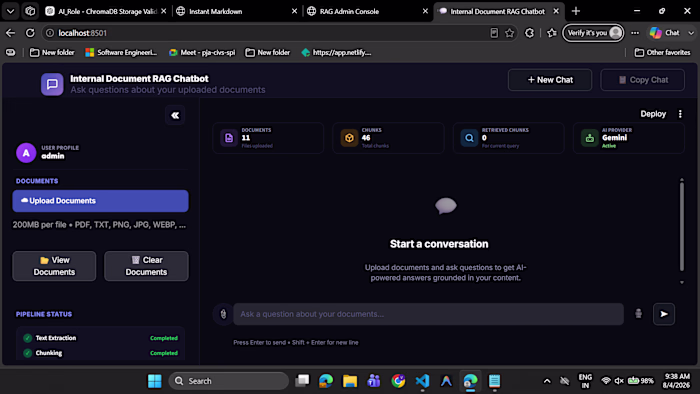Open the workspaces icon in tab bar
The width and height of the screenshot is (700, 394).
click(x=30, y=11)
